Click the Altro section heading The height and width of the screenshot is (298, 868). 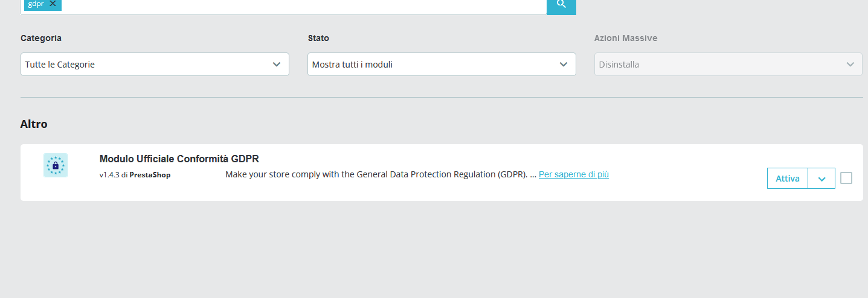(34, 124)
